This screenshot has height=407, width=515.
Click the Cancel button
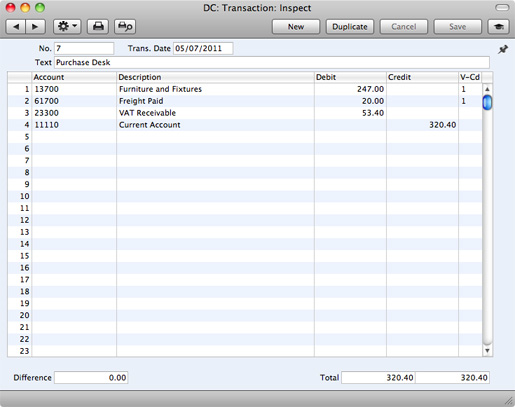tap(404, 26)
